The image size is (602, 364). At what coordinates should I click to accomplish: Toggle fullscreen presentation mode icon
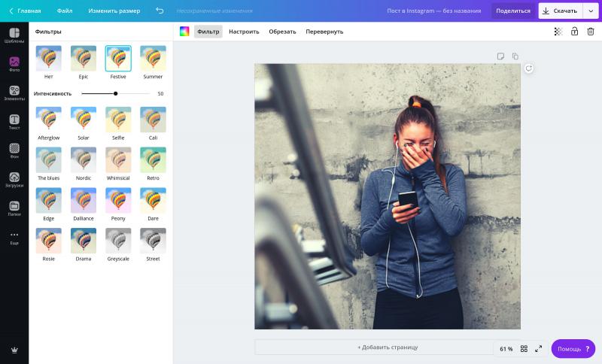tap(539, 349)
